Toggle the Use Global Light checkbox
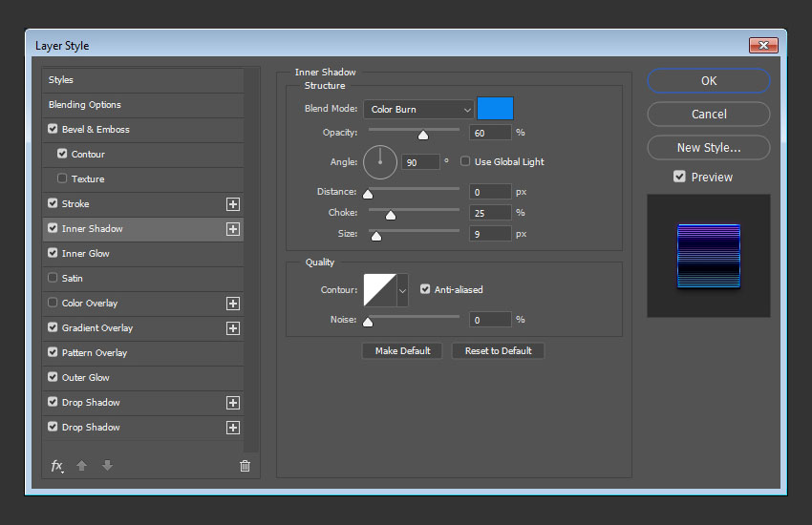812x525 pixels. coord(466,161)
